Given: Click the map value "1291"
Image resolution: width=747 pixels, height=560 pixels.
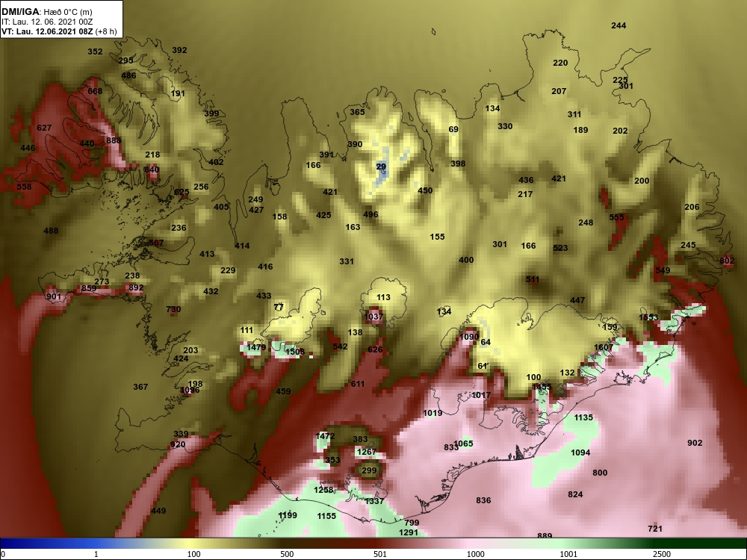Looking at the screenshot, I should pos(409,533).
